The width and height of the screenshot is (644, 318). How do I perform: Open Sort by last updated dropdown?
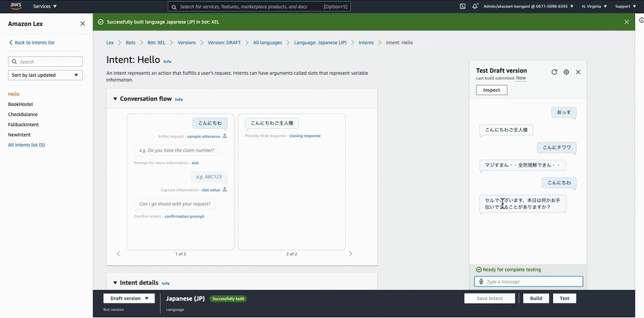45,75
